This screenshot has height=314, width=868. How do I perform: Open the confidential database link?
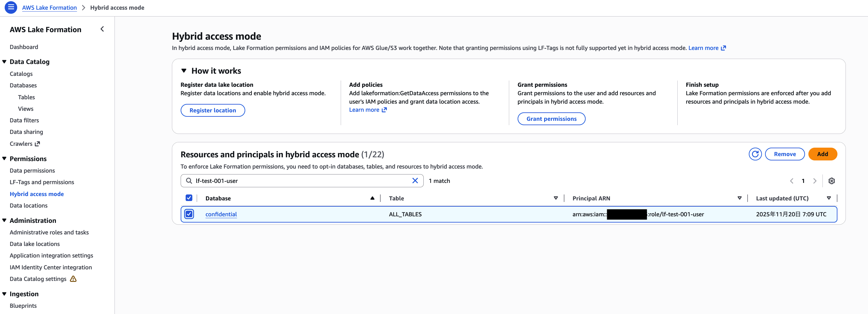[x=221, y=214]
